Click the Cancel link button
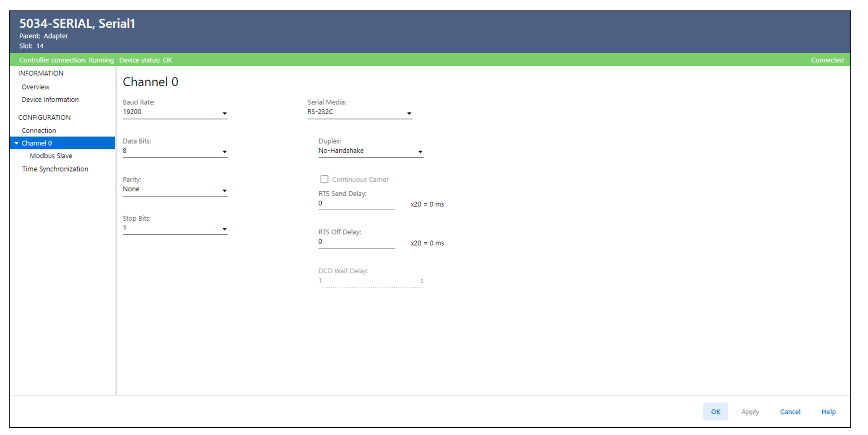 [790, 412]
